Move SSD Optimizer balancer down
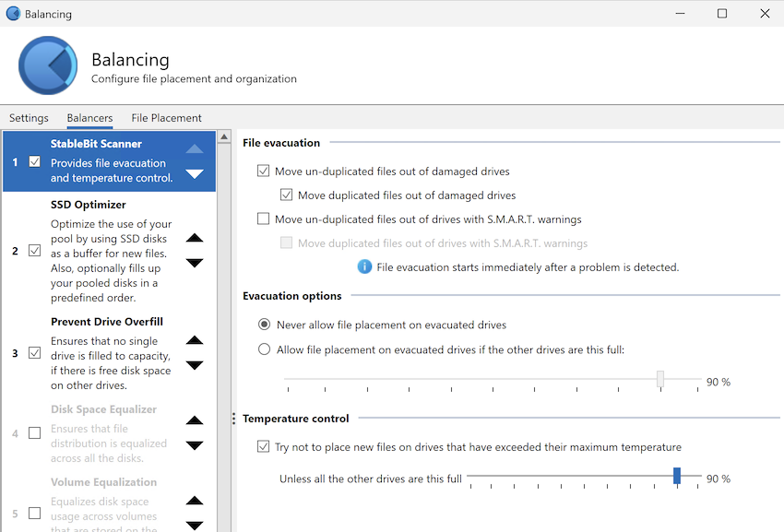 (195, 263)
